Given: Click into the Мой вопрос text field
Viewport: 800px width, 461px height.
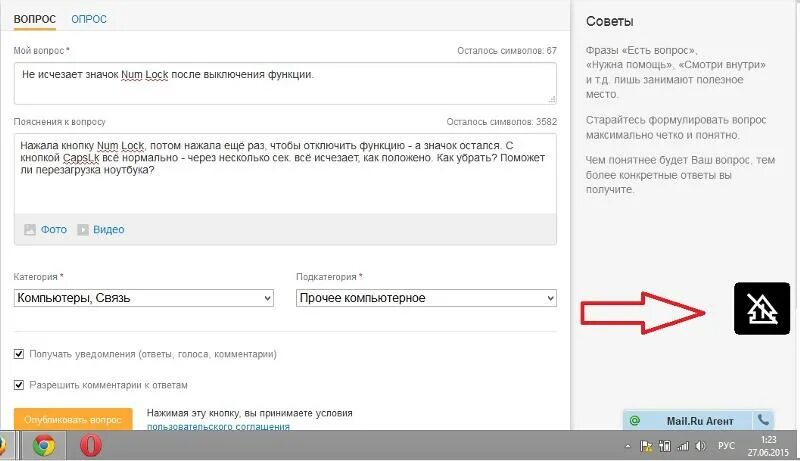Looking at the screenshot, I should (x=285, y=84).
